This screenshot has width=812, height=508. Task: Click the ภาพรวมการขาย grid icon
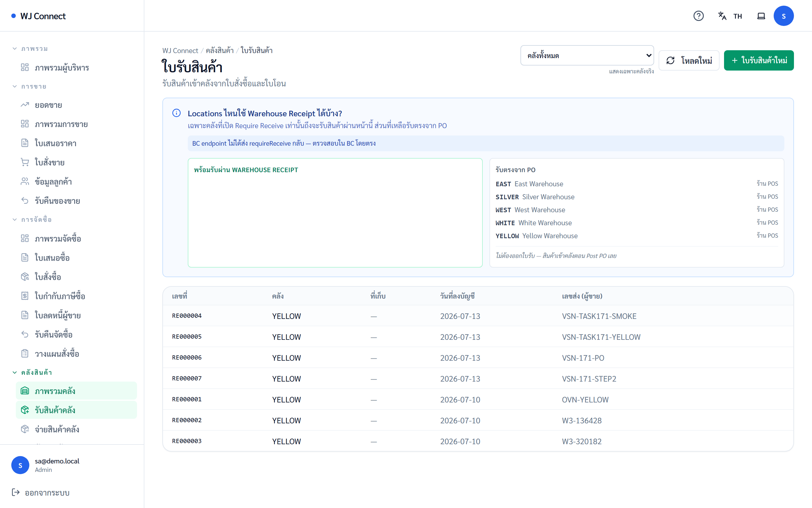25,124
